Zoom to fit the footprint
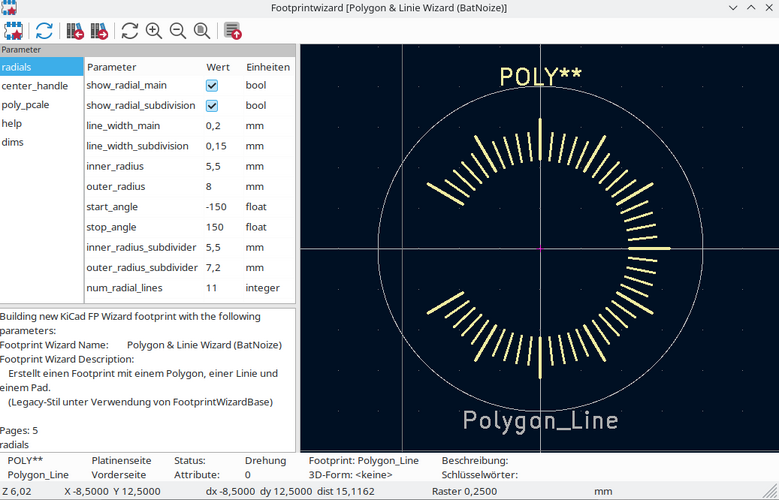The width and height of the screenshot is (779, 500). [202, 31]
